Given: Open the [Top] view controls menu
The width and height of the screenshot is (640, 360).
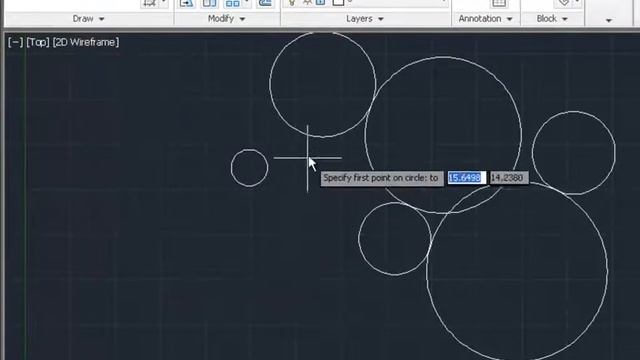Looking at the screenshot, I should coord(38,42).
